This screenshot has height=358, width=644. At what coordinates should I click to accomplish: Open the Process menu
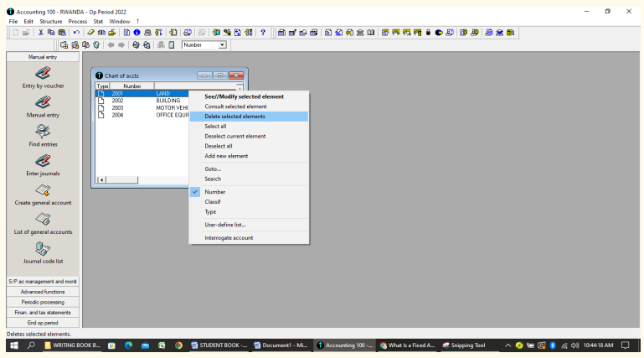[78, 21]
